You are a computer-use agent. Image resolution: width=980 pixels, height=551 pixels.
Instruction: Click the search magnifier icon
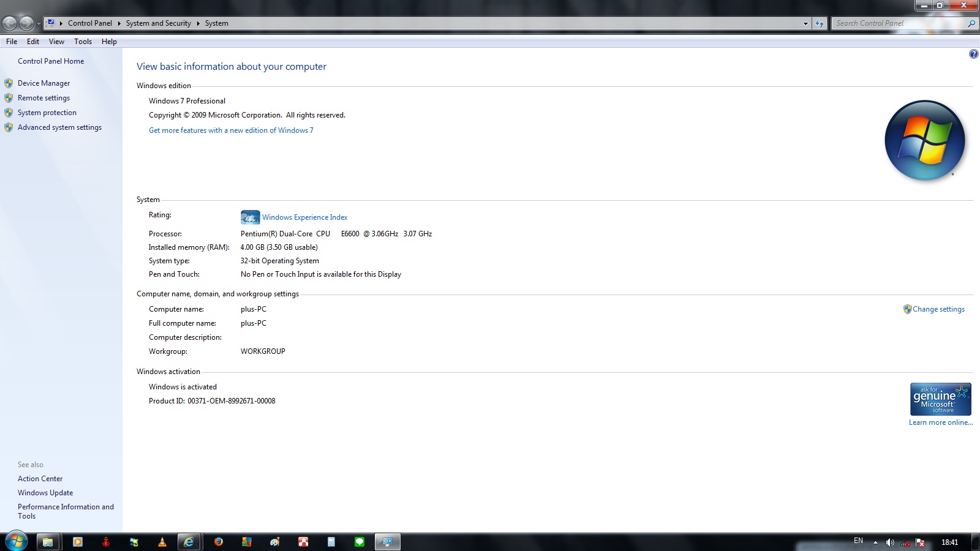pyautogui.click(x=971, y=23)
